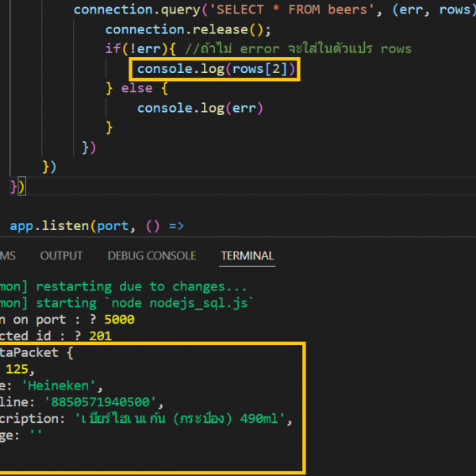Screen dimensions: 476x476
Task: Place cursor on console.log(err) line
Action: pos(199,107)
